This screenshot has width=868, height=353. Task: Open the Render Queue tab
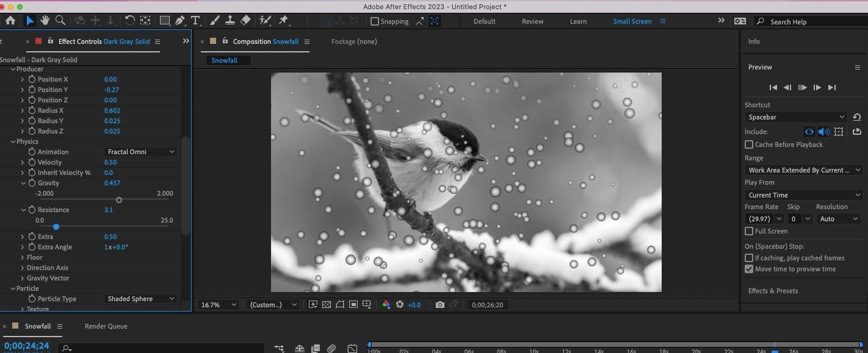click(x=106, y=326)
